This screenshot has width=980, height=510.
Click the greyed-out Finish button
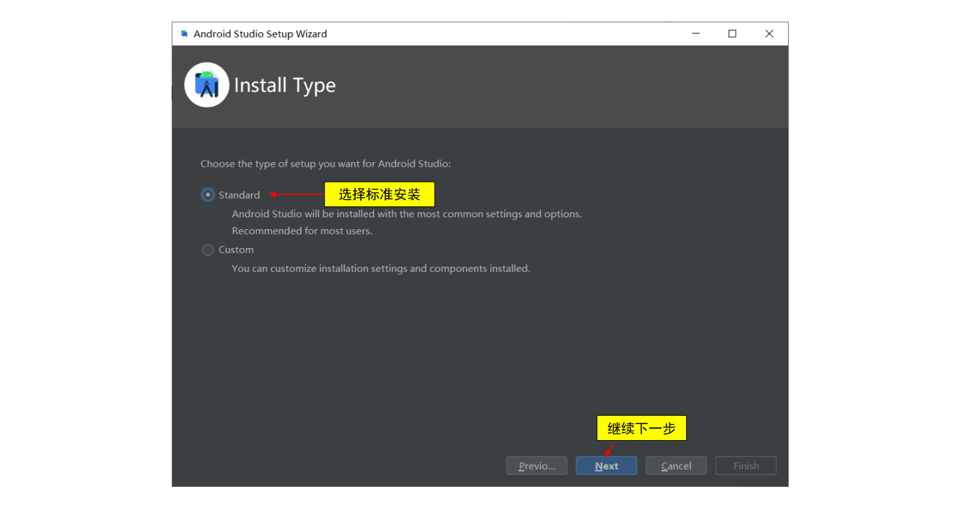point(746,466)
